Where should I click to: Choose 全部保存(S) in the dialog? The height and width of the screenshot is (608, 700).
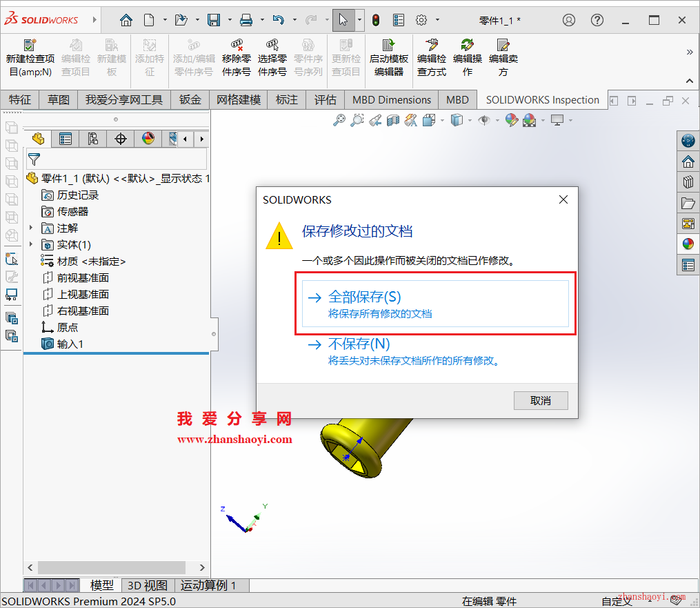[x=435, y=304]
